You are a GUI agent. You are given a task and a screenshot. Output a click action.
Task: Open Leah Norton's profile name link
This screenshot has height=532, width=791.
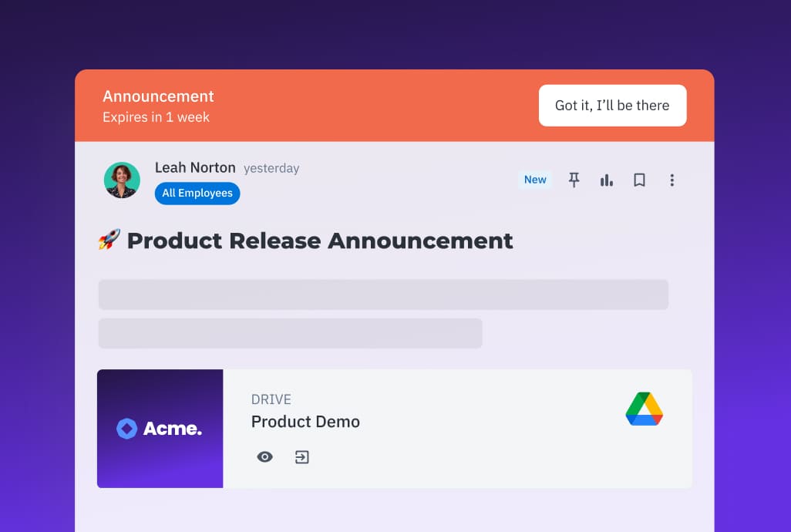pyautogui.click(x=195, y=167)
